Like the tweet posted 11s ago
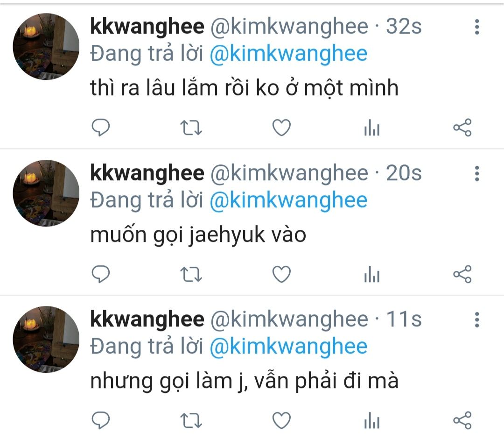The image size is (504, 440). 281,420
